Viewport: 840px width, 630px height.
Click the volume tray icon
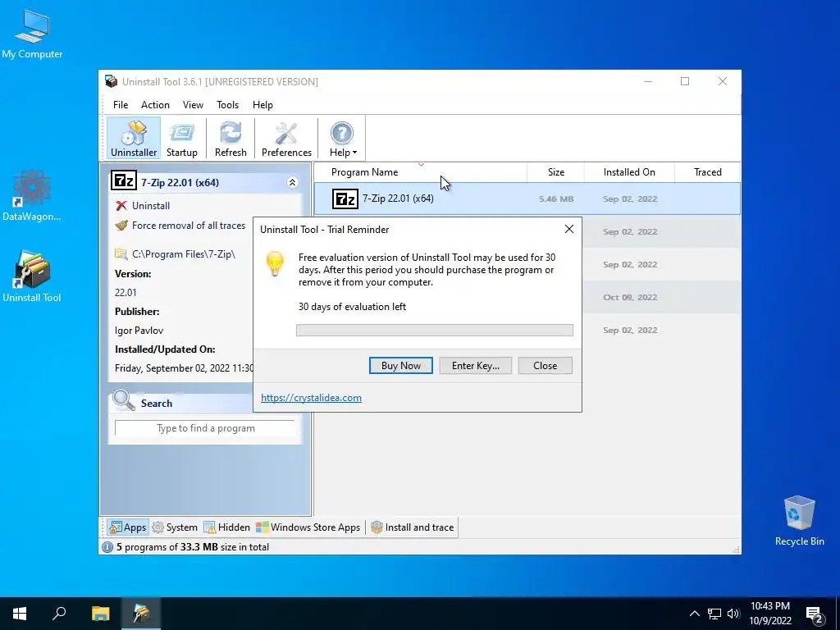pos(733,614)
